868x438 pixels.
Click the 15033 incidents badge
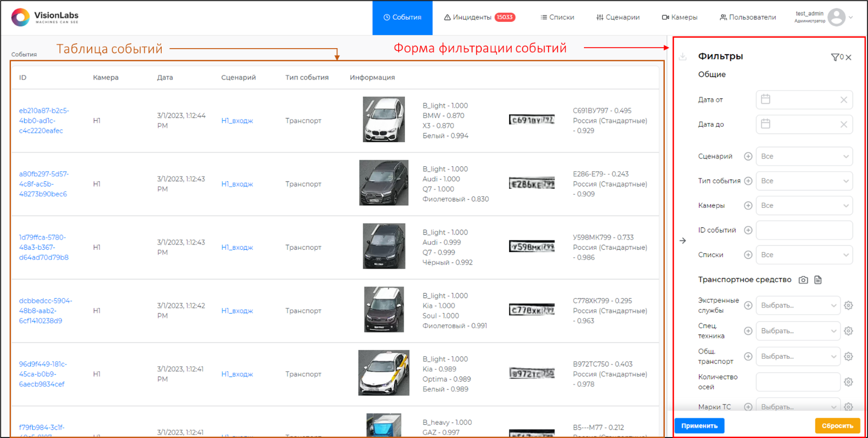point(505,17)
